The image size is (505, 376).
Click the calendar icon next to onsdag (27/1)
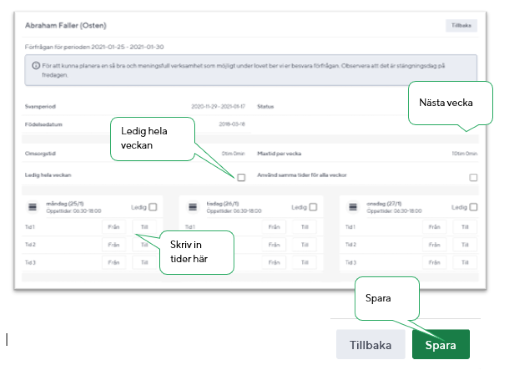click(x=353, y=207)
